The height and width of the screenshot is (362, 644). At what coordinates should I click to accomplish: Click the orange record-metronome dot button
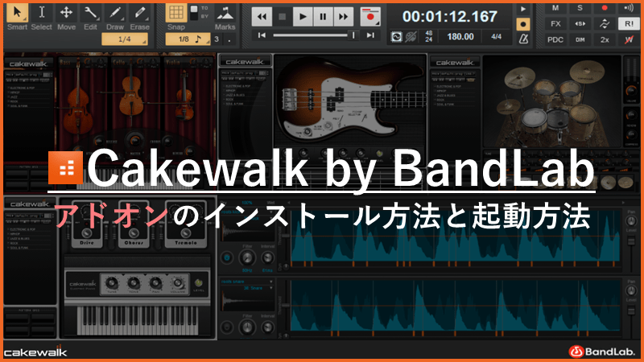pos(522,24)
